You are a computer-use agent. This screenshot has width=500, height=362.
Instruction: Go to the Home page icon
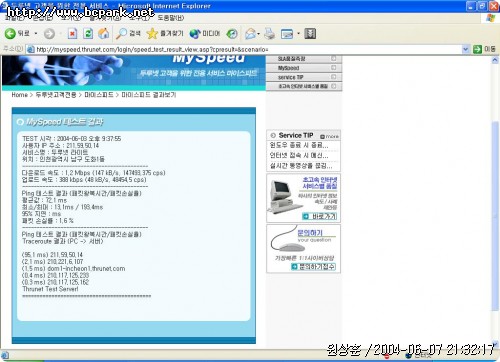point(104,33)
